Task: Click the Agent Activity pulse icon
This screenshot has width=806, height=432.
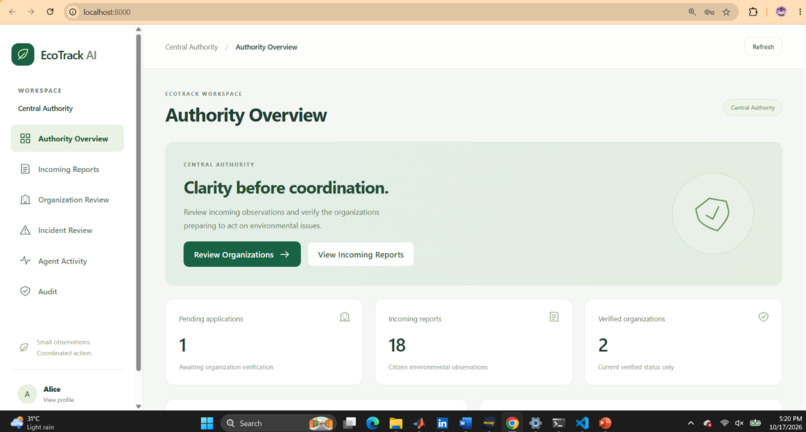Action: click(25, 261)
